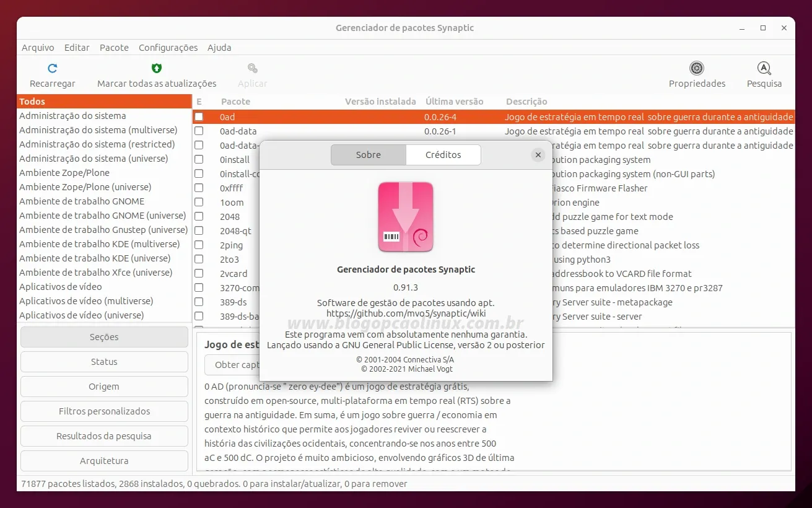Sort by Descrição column header

tap(526, 102)
